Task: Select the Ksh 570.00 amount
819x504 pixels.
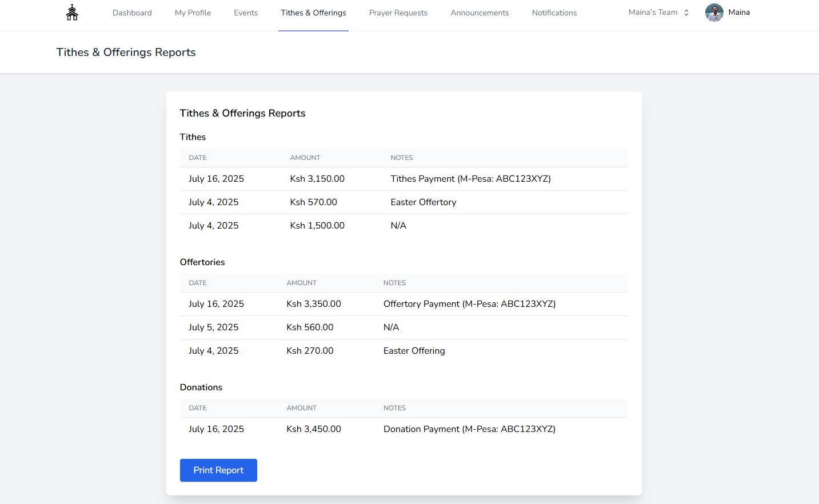Action: pyautogui.click(x=313, y=202)
